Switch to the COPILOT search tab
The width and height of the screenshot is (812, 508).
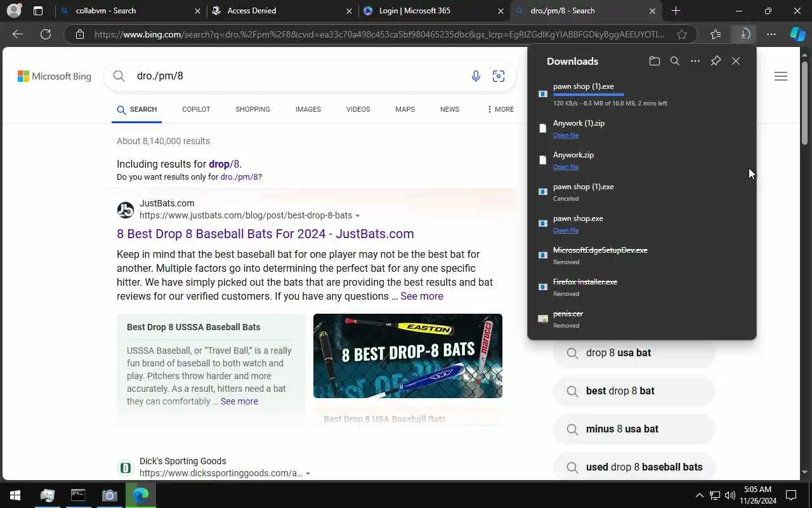196,109
